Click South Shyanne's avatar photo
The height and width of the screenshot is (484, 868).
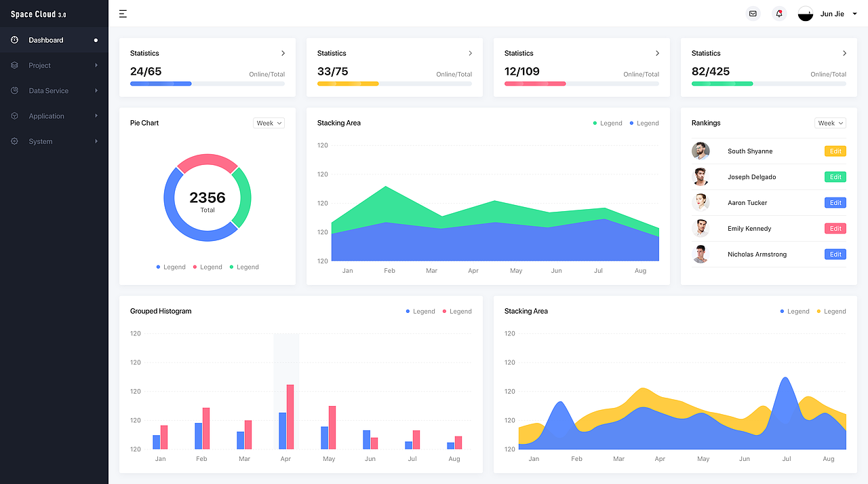701,151
